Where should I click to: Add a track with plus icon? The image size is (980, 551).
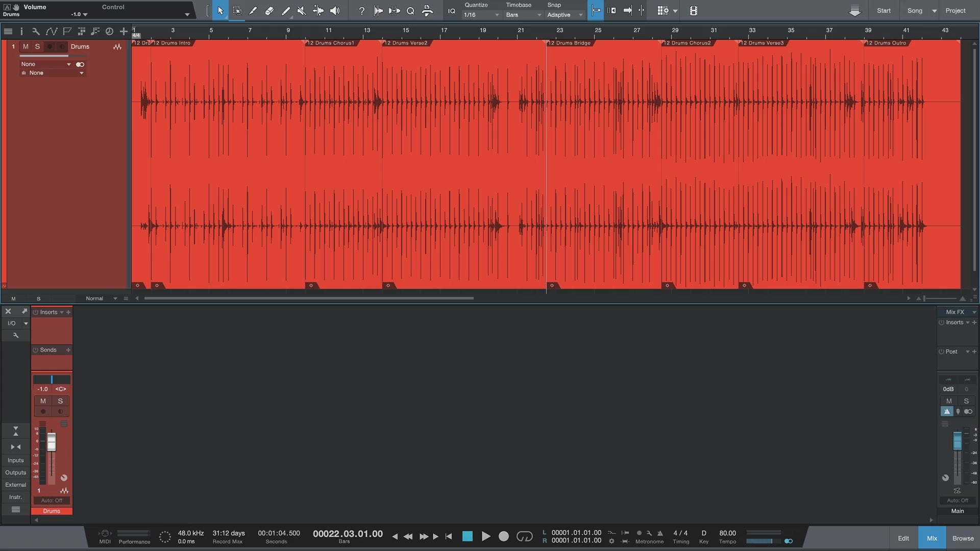124,31
